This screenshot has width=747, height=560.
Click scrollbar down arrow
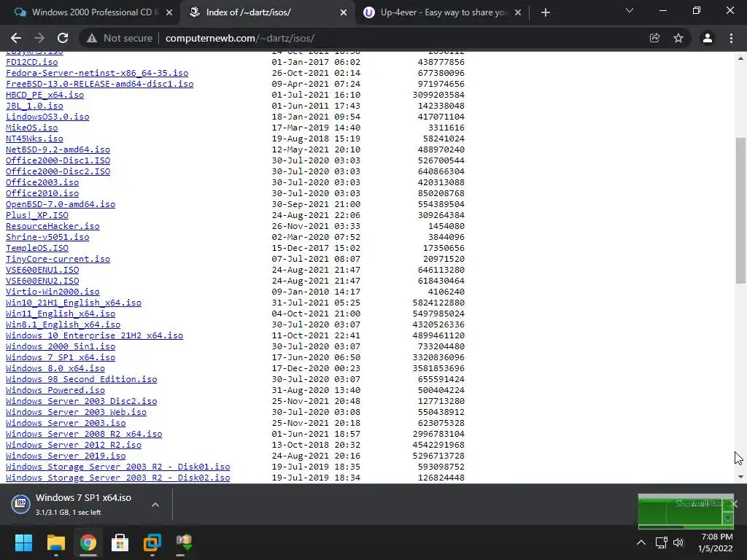[x=740, y=477]
